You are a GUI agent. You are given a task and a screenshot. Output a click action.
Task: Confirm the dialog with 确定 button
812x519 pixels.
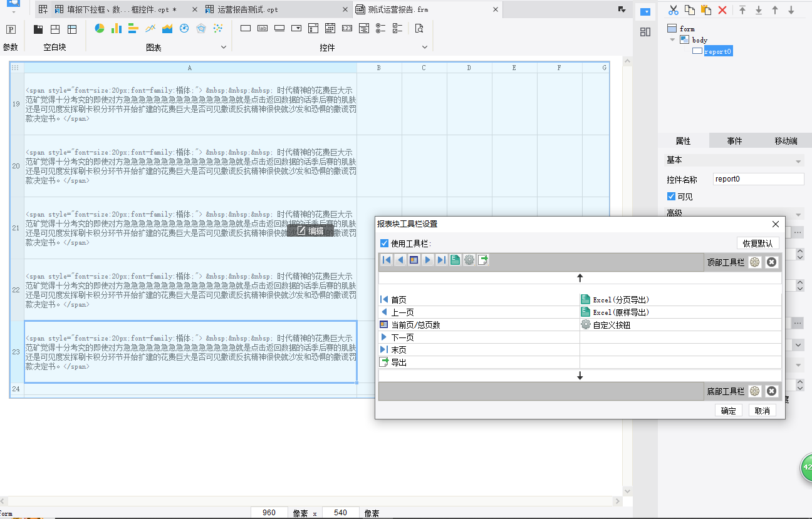click(x=729, y=411)
